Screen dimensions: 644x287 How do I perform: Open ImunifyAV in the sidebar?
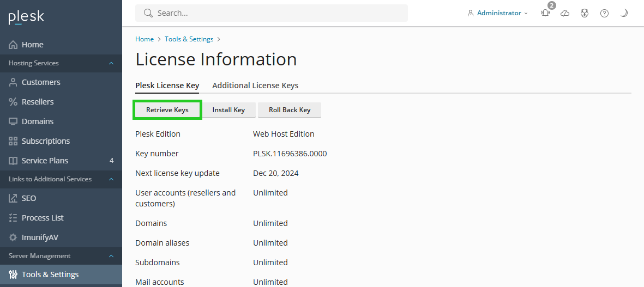pos(39,237)
